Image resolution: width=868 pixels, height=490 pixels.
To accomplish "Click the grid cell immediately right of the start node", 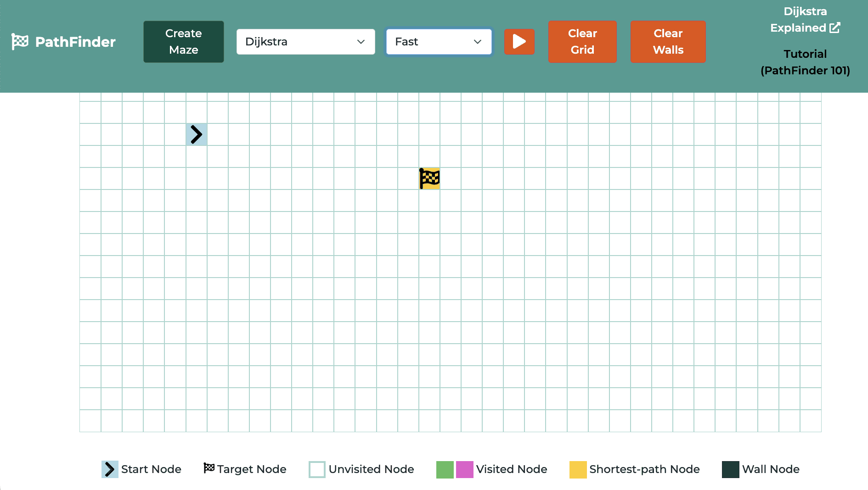I will click(218, 134).
